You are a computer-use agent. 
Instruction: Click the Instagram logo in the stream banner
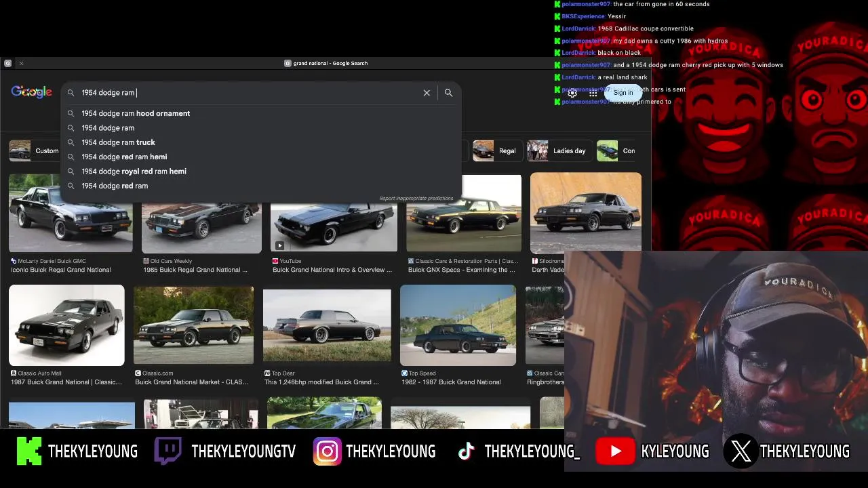click(x=327, y=451)
